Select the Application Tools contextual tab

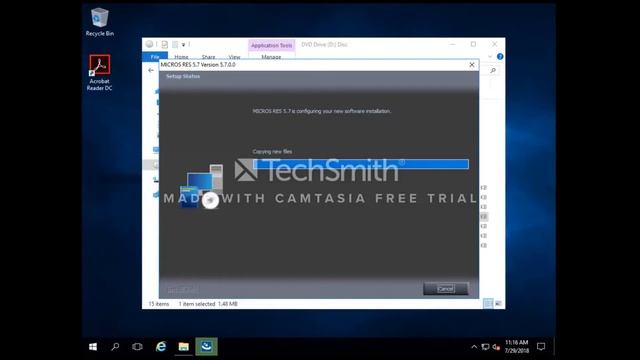coord(271,45)
